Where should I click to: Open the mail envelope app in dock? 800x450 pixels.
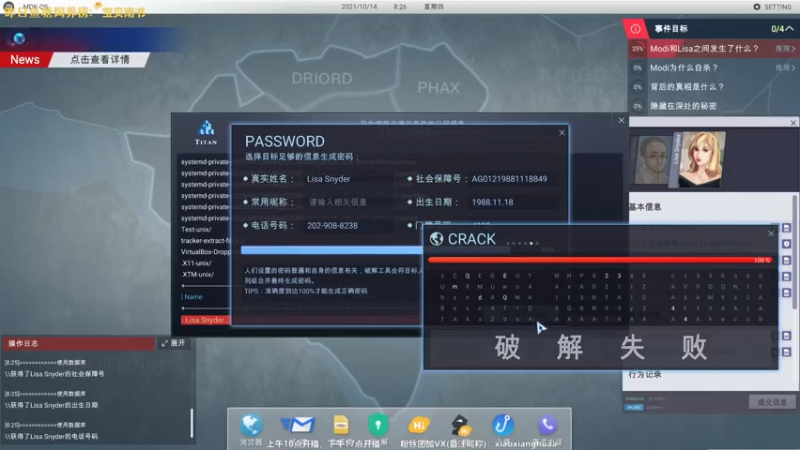[x=297, y=424]
